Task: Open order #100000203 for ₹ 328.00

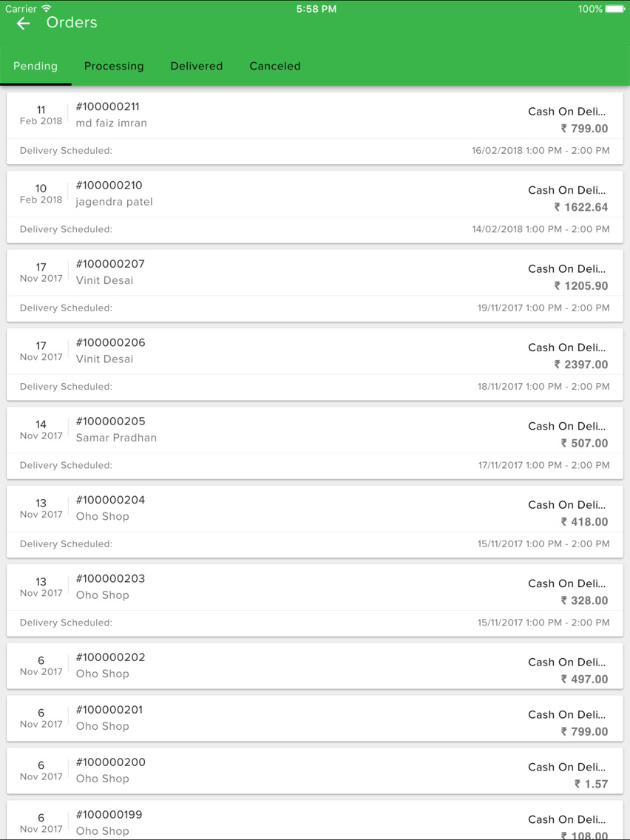Action: pyautogui.click(x=315, y=600)
